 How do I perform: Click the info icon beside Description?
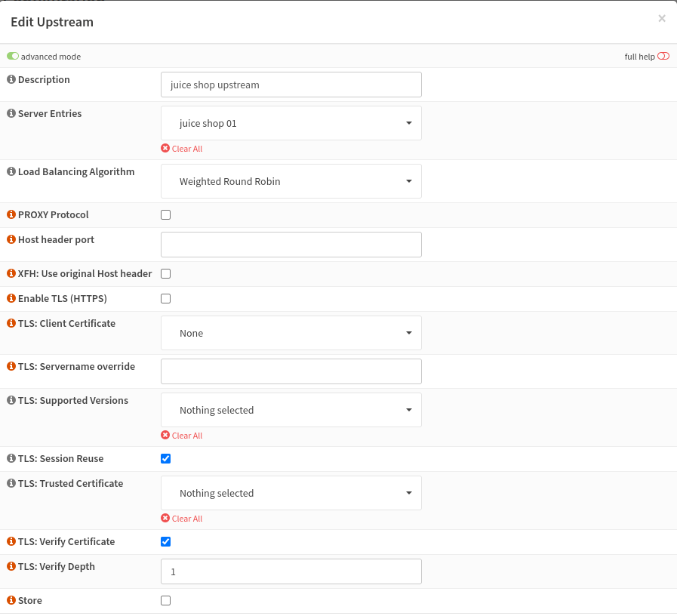pos(11,79)
